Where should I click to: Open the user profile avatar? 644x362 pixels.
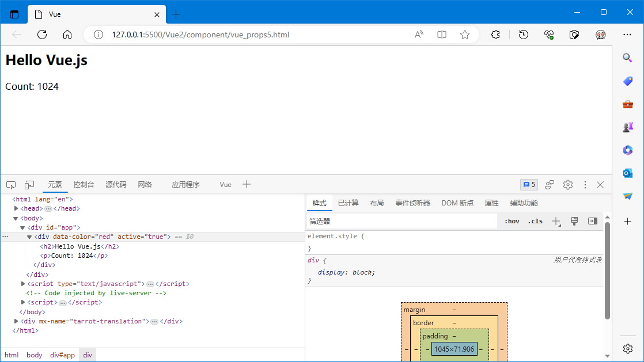coord(600,35)
